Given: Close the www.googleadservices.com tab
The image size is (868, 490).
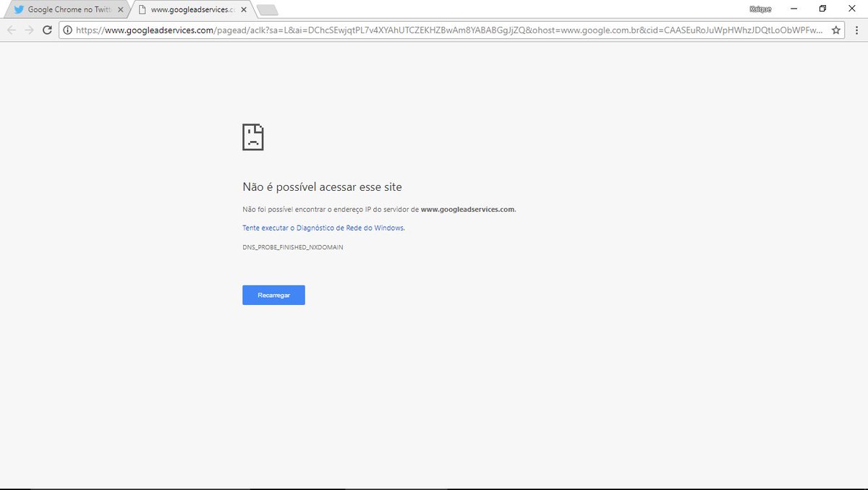Looking at the screenshot, I should pyautogui.click(x=244, y=10).
